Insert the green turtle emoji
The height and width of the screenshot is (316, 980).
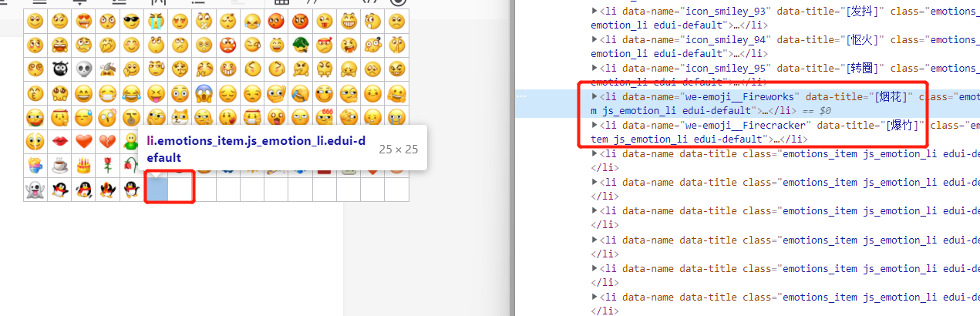tap(300, 45)
